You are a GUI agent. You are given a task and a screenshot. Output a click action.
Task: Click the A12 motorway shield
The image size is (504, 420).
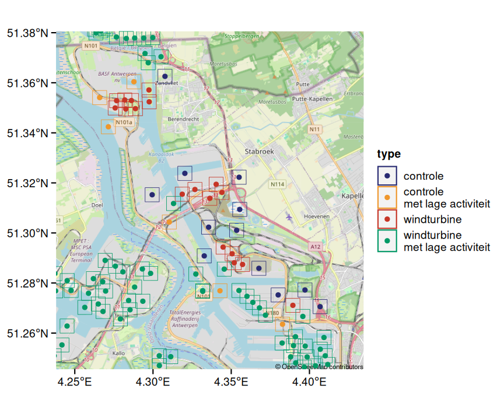point(315,247)
